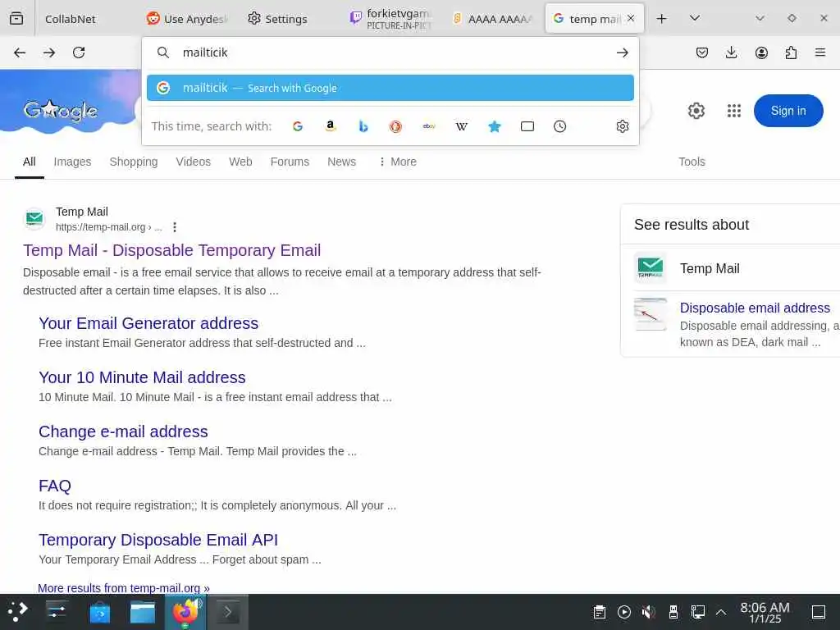840x630 pixels.
Task: Open More results from temp-mail.org
Action: tap(124, 587)
